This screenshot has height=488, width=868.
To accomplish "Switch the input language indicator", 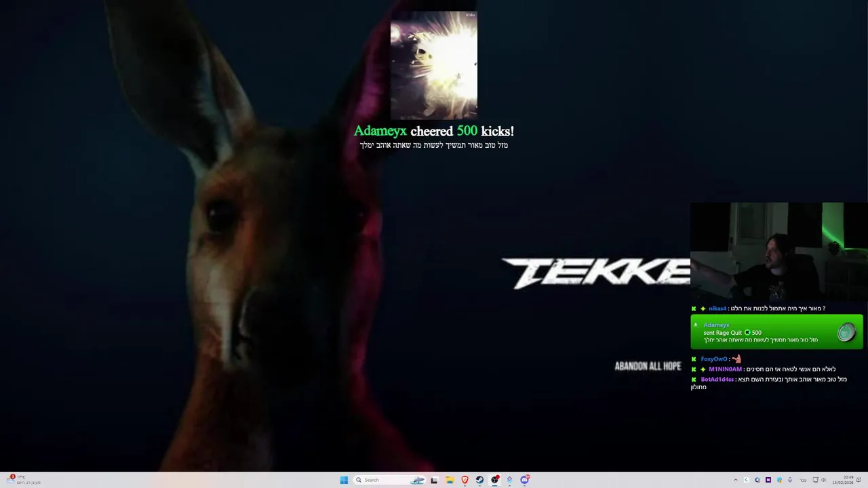I will tap(804, 480).
